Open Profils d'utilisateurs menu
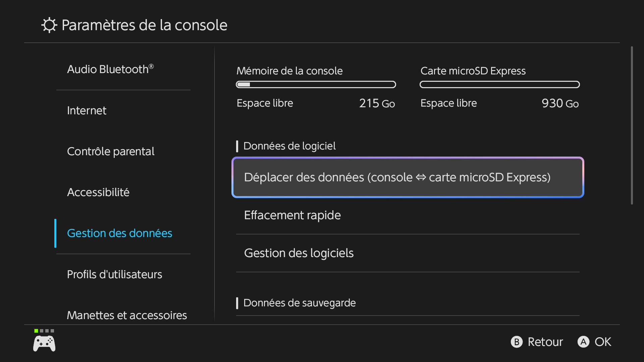 [114, 275]
